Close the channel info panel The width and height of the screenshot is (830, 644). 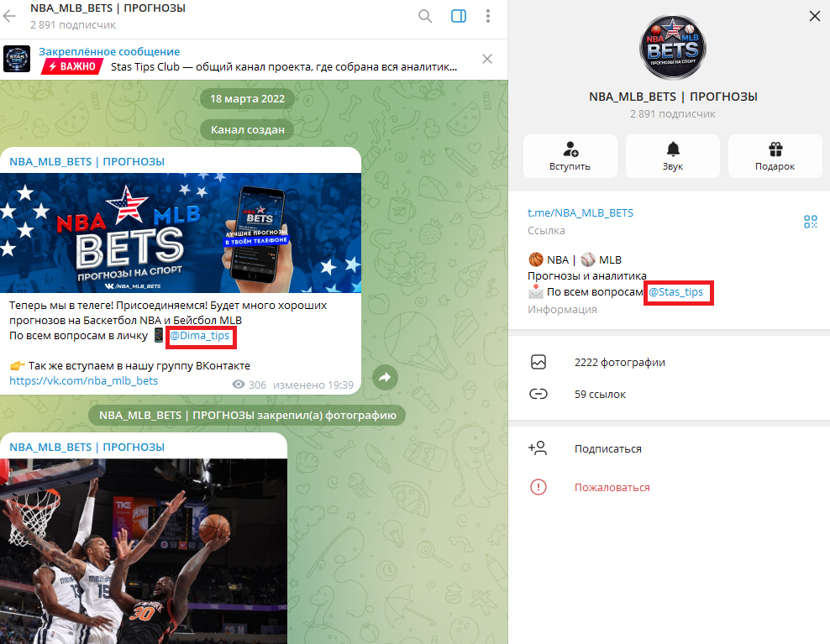point(815,16)
